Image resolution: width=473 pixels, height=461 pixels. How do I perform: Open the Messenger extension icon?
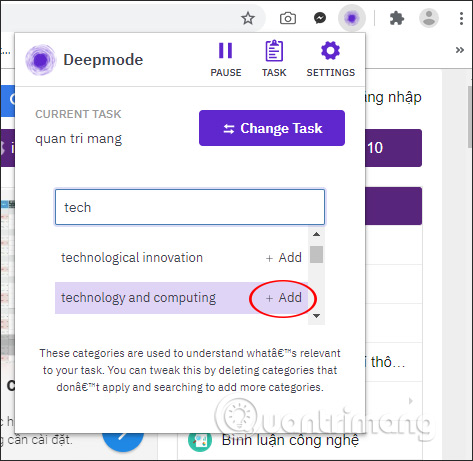point(320,18)
